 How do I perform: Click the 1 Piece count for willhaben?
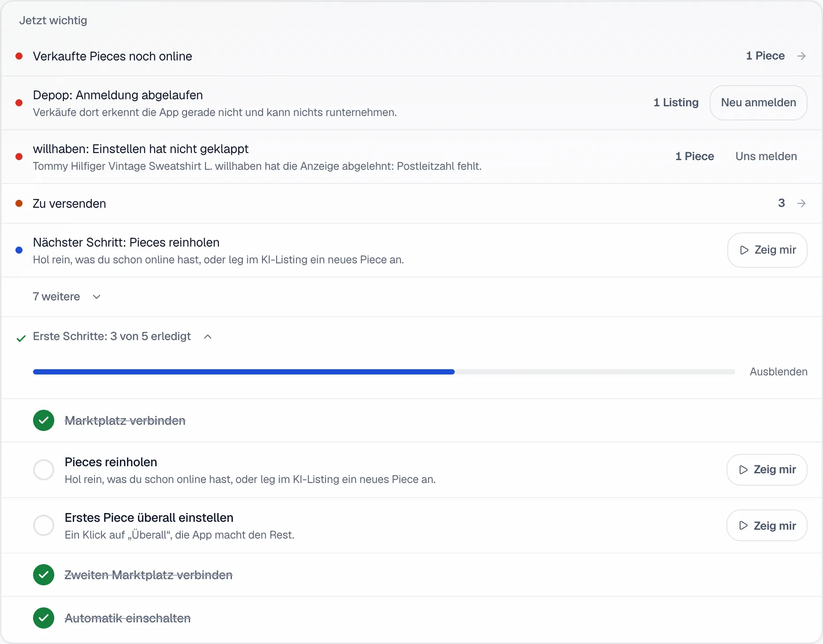click(x=695, y=157)
